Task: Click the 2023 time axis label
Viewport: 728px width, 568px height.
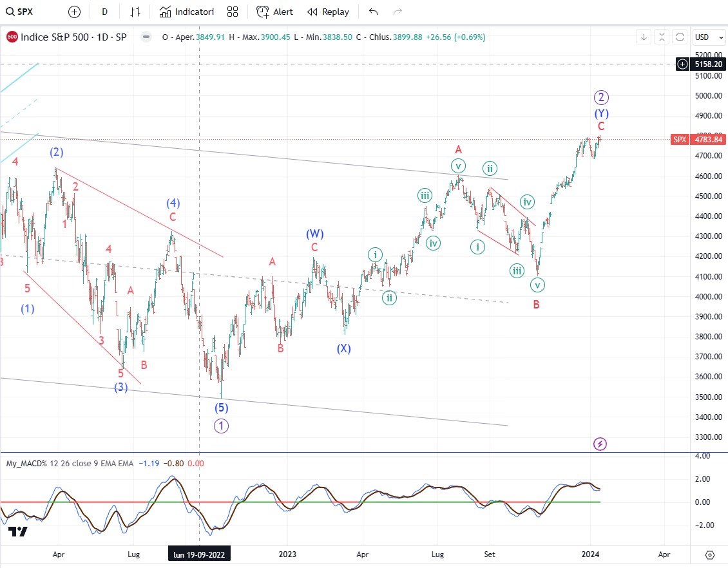Action: point(287,554)
